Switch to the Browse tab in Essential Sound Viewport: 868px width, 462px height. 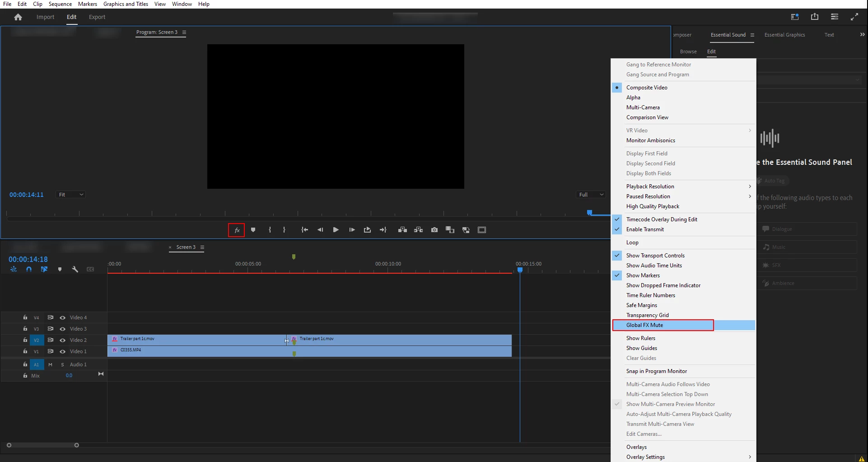688,51
